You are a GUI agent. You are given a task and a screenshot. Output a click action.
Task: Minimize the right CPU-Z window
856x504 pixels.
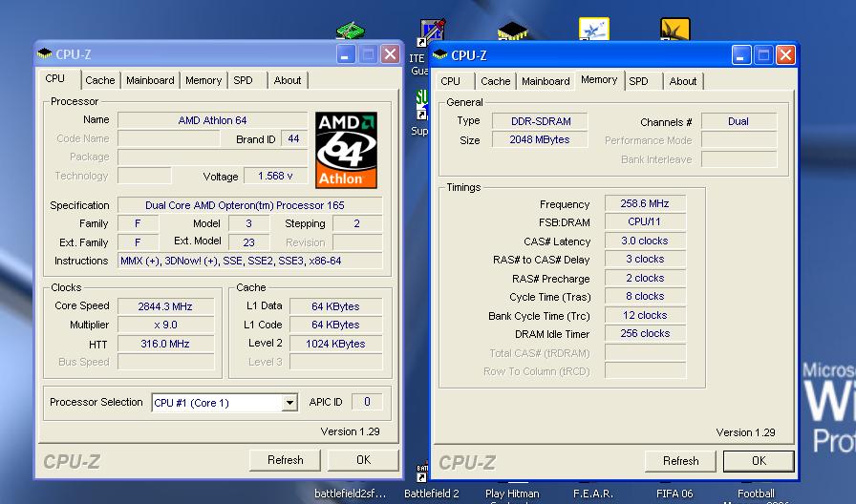[x=741, y=55]
